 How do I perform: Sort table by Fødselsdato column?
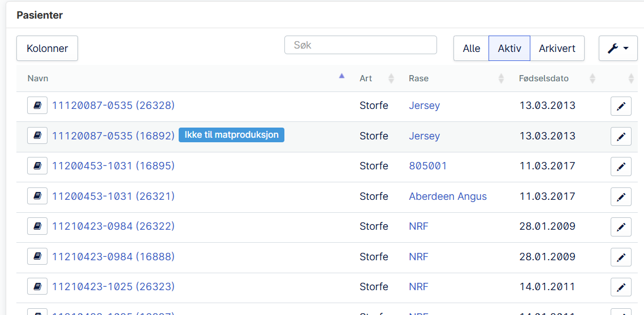click(543, 78)
